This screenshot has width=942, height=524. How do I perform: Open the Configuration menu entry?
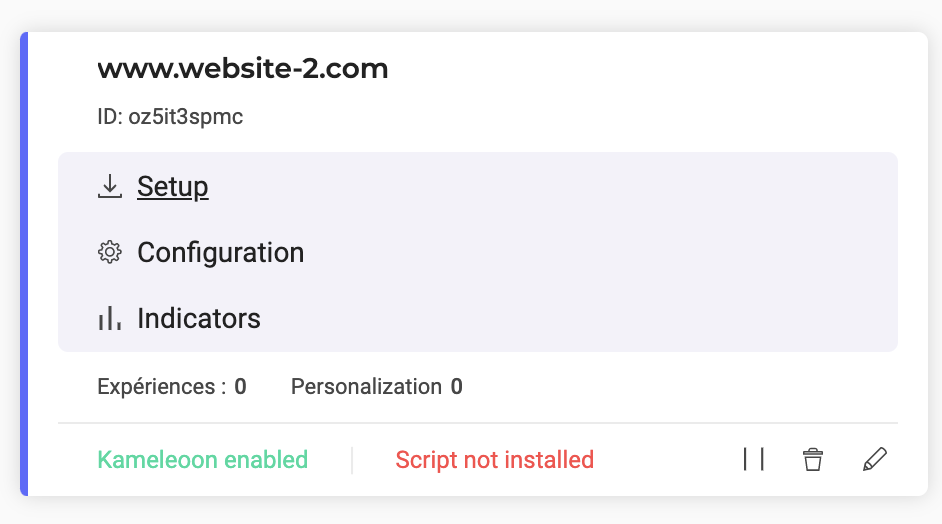(x=220, y=252)
